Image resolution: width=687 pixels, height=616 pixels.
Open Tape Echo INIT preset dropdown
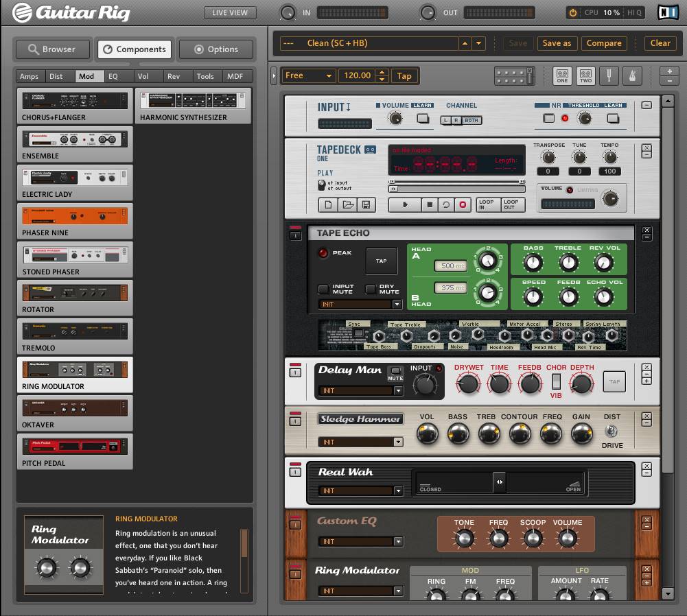click(397, 305)
